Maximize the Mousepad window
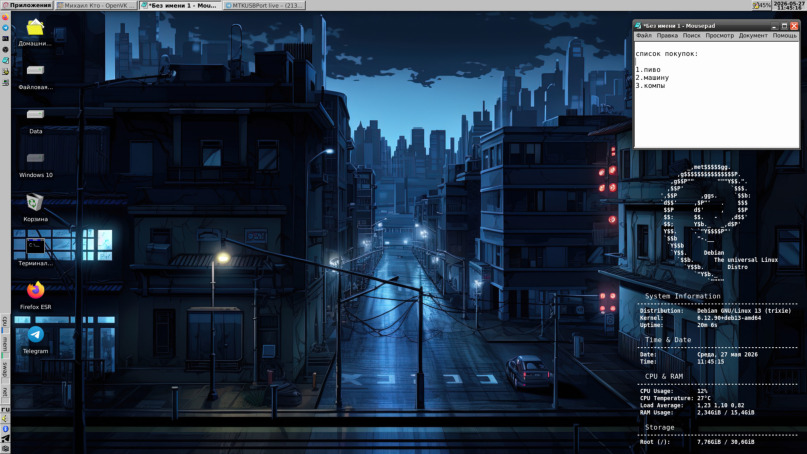The height and width of the screenshot is (454, 807). (784, 26)
